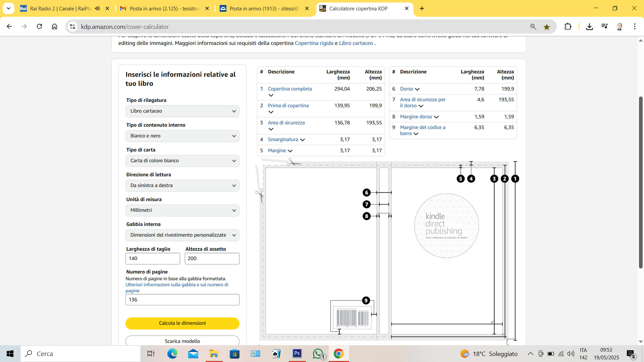This screenshot has width=644, height=362.
Task: Open the media control icon in toolbar
Action: pos(604,26)
